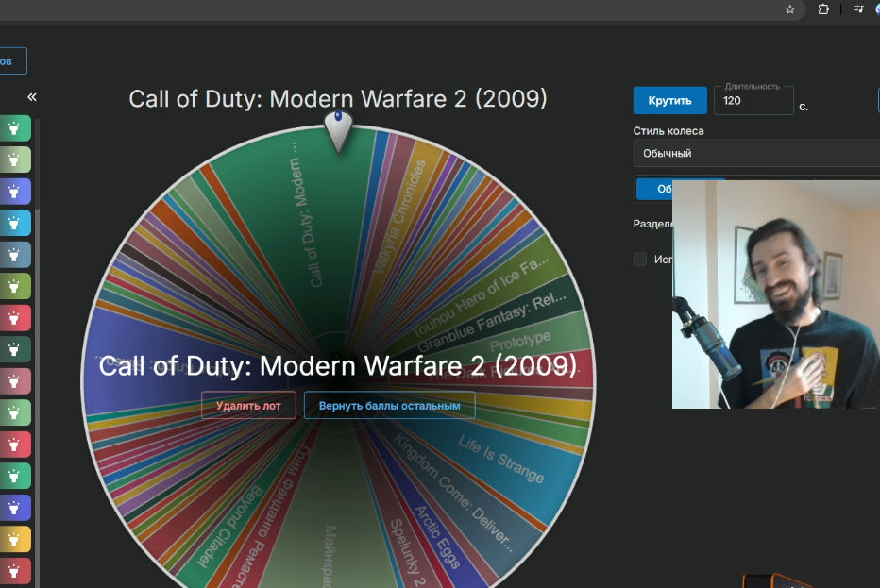Toggle the checkbox next to Исп
Image resolution: width=880 pixels, height=588 pixels.
(640, 260)
